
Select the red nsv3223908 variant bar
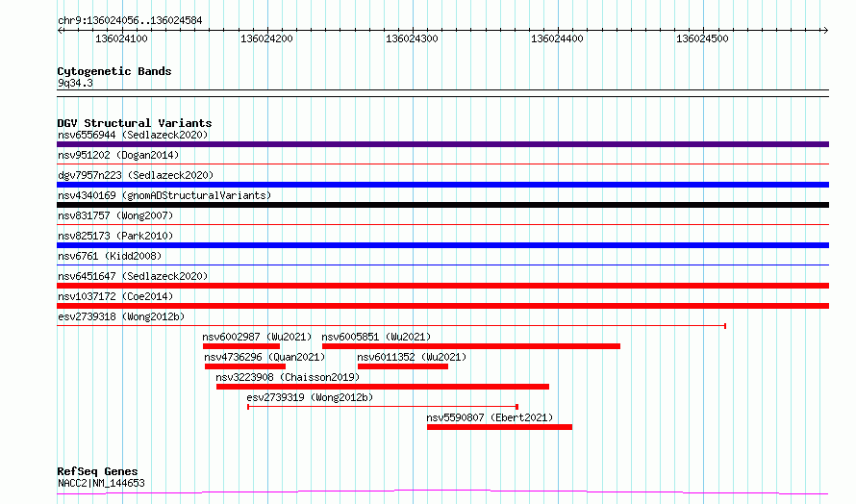pyautogui.click(x=383, y=387)
